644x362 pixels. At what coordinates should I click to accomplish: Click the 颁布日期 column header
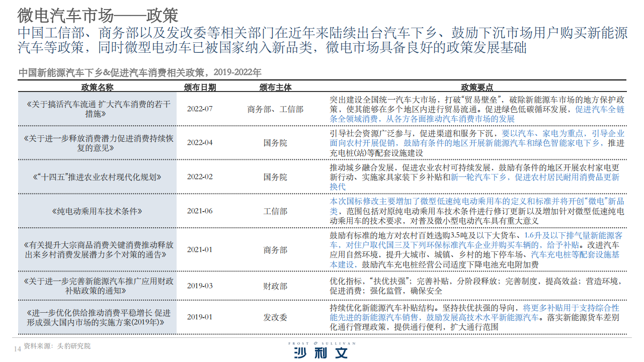200,87
